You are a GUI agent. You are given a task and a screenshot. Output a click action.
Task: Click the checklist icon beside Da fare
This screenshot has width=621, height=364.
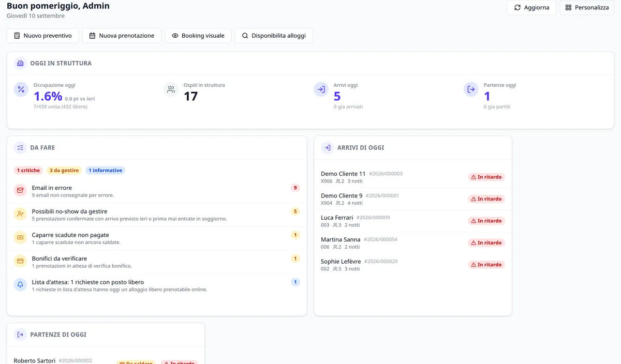[x=21, y=148]
